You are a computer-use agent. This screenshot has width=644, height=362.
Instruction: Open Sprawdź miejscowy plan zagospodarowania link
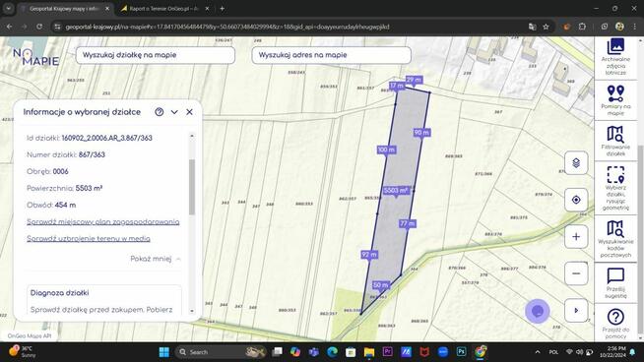click(x=103, y=221)
